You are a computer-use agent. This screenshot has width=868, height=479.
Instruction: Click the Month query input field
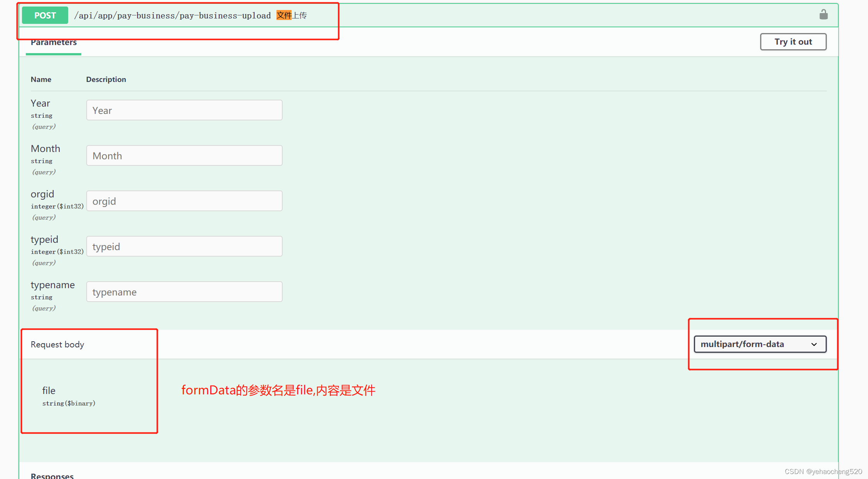[x=184, y=155]
